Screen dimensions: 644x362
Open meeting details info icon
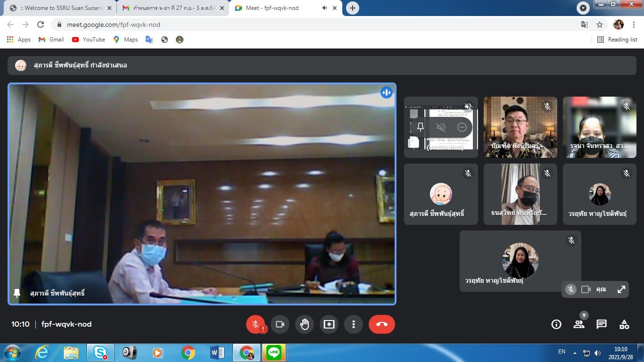(x=556, y=324)
